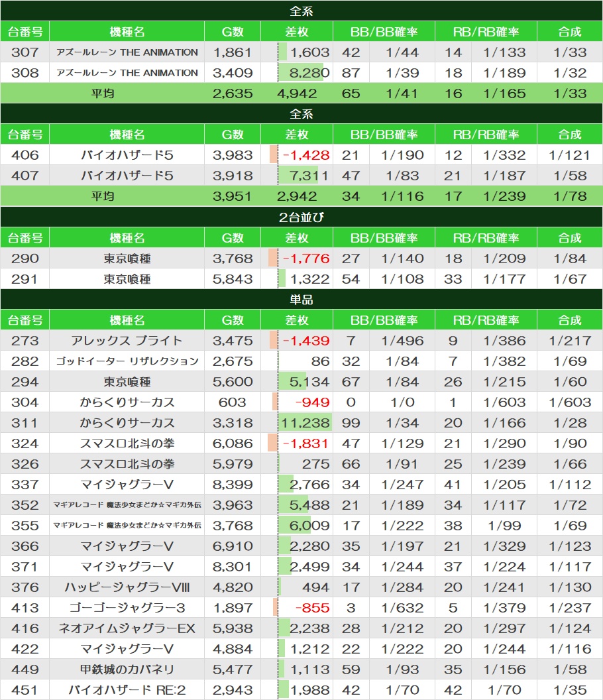Image resolution: width=603 pixels, height=700 pixels.
Task: Select the -855 difference value
Action: pyautogui.click(x=313, y=608)
